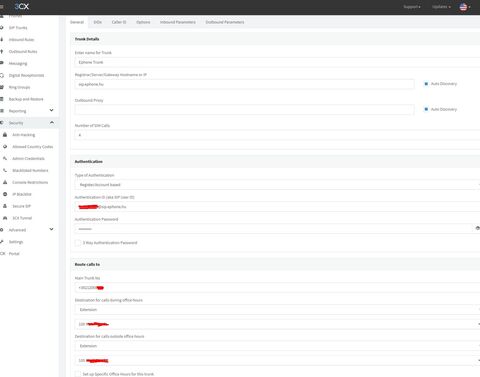
Task: Open the Updates dropdown in header
Action: 441,7
